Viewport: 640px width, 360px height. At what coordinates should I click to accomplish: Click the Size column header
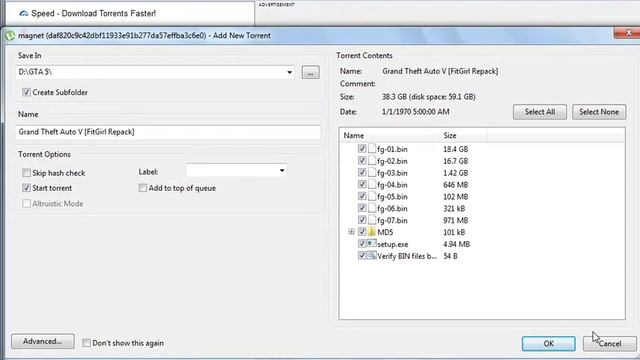click(463, 136)
